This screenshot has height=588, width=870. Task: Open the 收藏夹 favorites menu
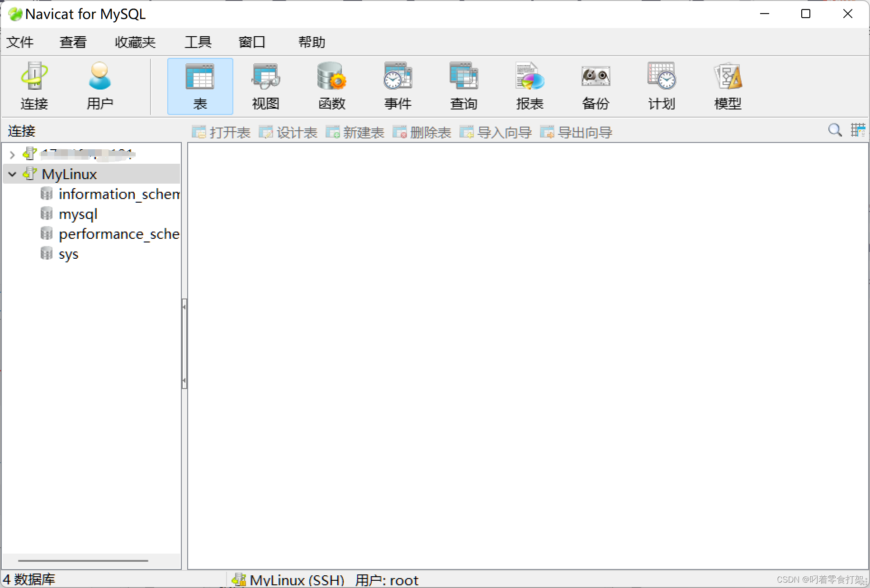(135, 42)
